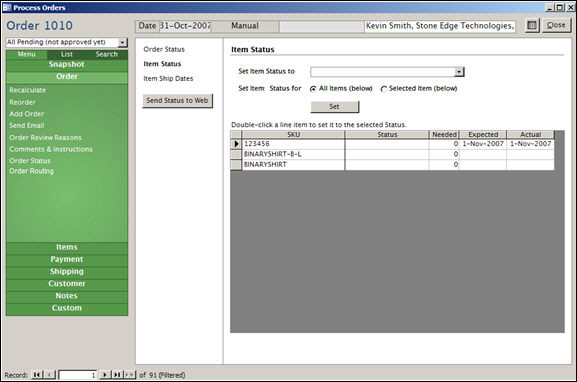The image size is (577, 382).
Task: Open the All Pending filter dropdown
Action: tap(123, 42)
